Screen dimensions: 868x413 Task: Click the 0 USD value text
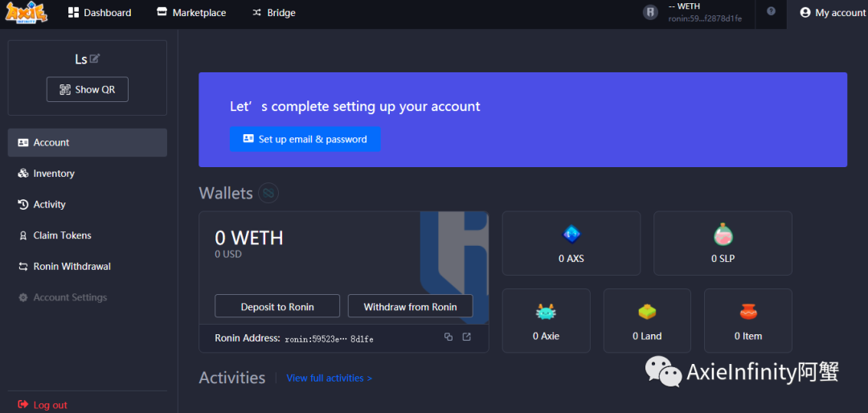coord(228,254)
